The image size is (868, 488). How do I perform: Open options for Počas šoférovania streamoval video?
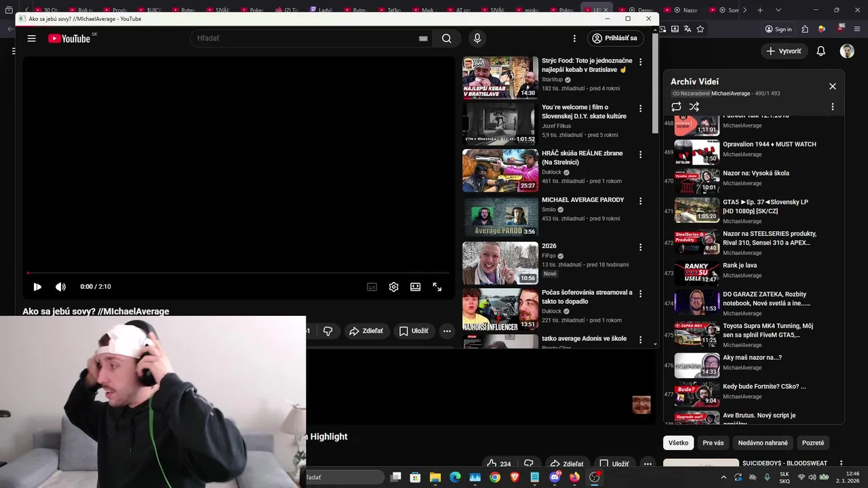[640, 294]
